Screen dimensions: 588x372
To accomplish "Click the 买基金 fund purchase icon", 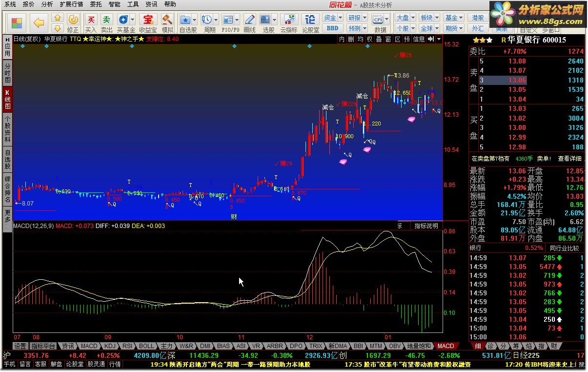I will tap(123, 20).
